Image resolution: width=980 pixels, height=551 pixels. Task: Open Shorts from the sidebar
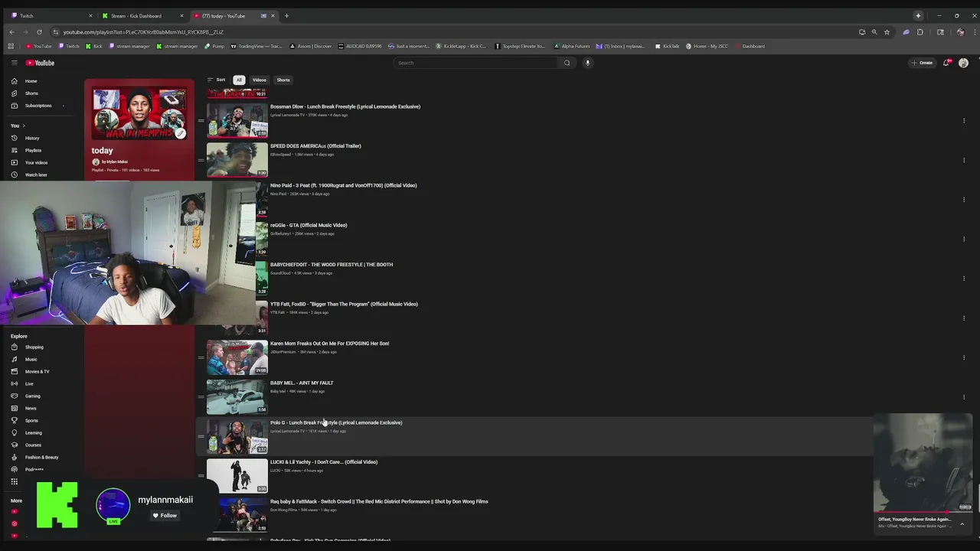point(31,93)
